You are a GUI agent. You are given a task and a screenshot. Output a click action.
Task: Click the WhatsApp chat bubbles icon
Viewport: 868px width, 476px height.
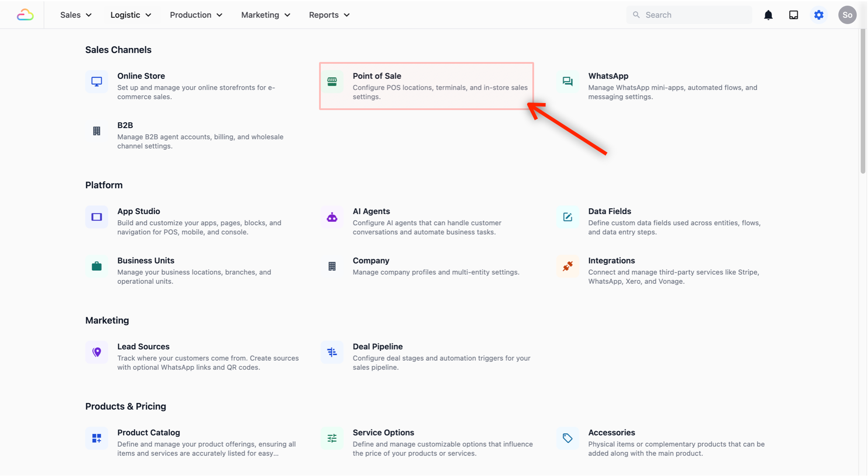[x=567, y=82]
